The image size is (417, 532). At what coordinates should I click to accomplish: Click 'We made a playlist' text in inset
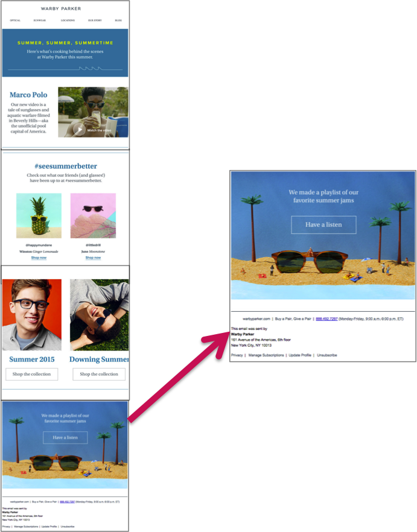pos(323,196)
